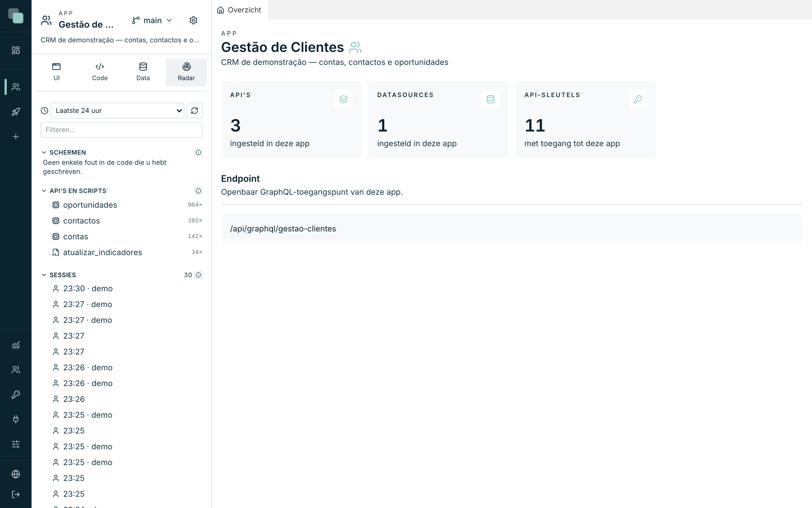Click the sessions count 30
Screen dimensions: 812x508
(188, 275)
